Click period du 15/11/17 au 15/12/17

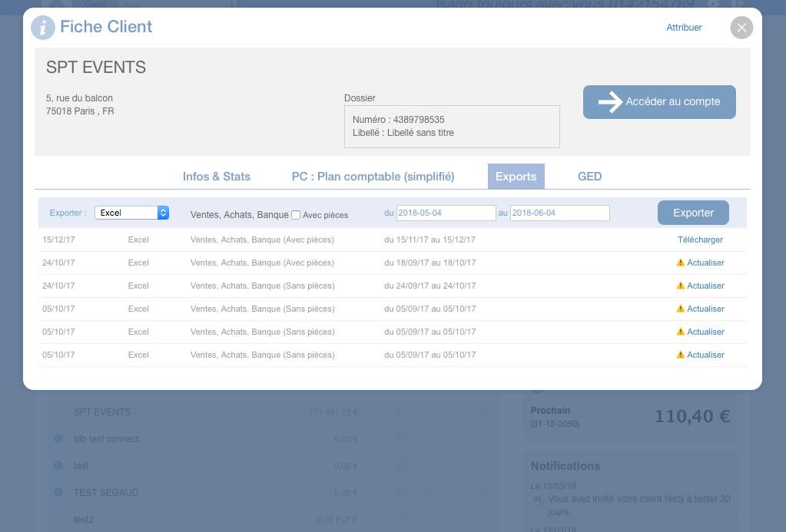pos(429,240)
